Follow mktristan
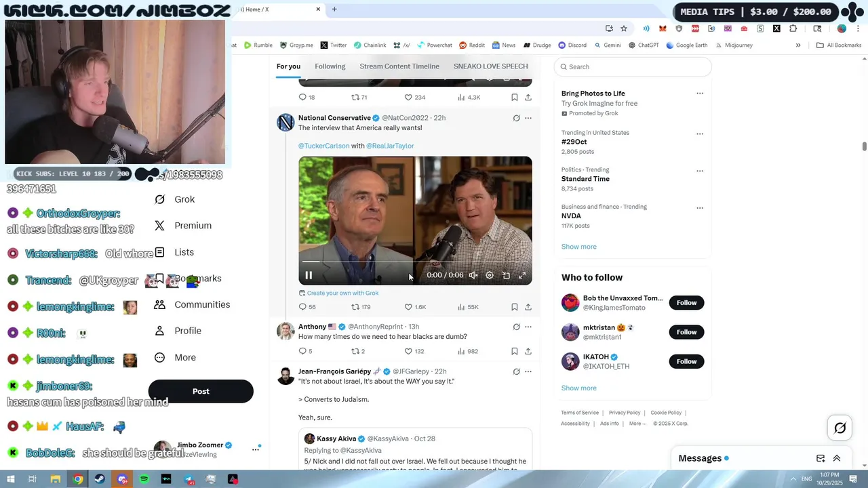This screenshot has width=868, height=488. point(686,332)
